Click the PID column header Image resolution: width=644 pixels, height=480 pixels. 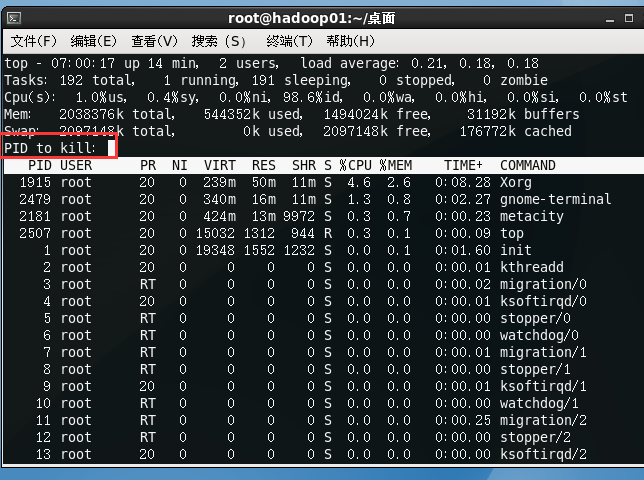[40, 165]
